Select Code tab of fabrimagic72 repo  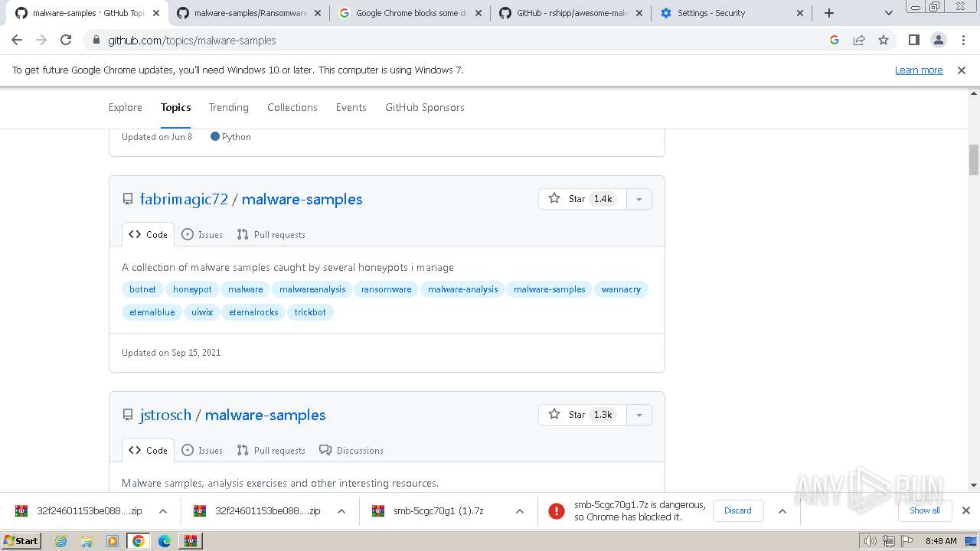[x=148, y=235]
